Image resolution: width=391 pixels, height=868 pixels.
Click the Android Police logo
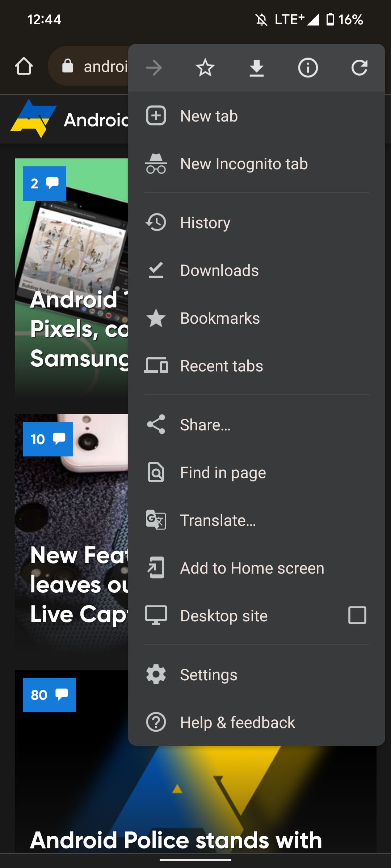click(34, 119)
